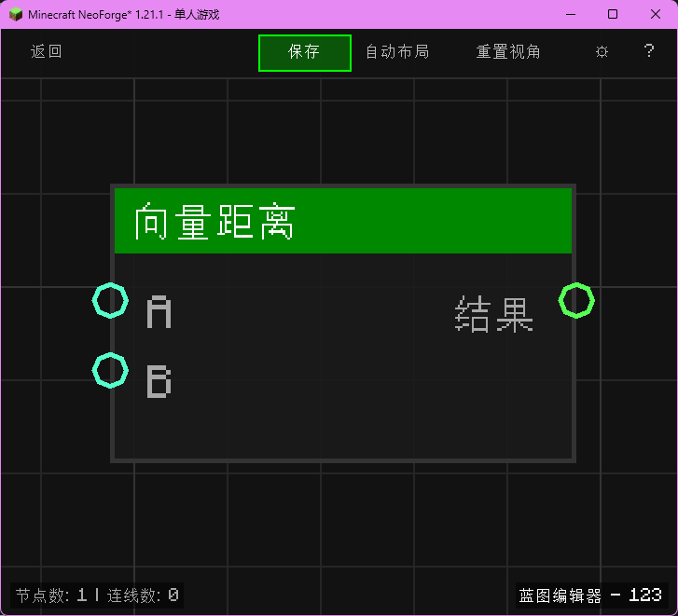The image size is (678, 616).
Task: Save the blueprint with 保存
Action: pyautogui.click(x=305, y=53)
